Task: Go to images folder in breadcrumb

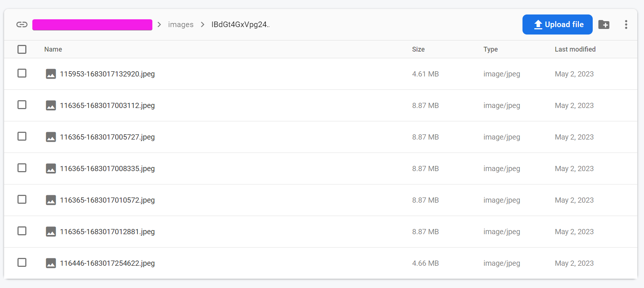Action: (x=181, y=24)
